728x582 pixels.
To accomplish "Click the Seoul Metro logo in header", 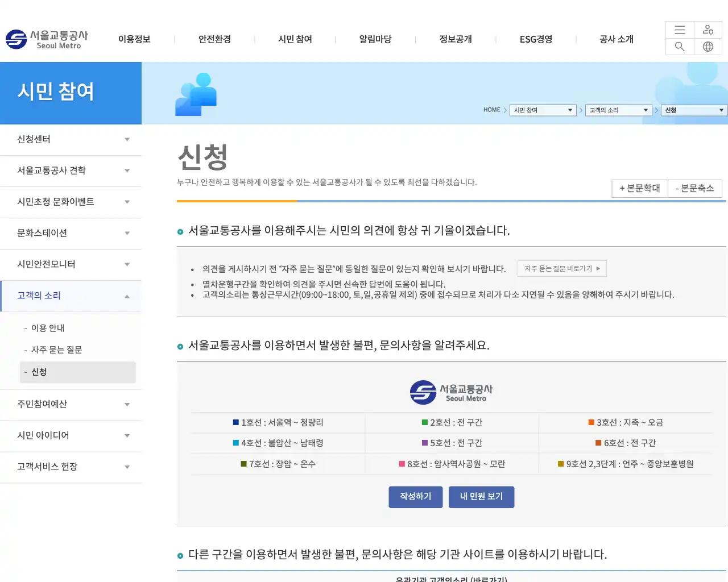I will pos(47,39).
